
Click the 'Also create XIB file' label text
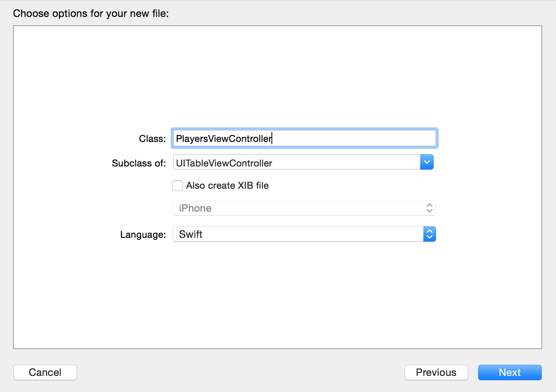pos(227,186)
